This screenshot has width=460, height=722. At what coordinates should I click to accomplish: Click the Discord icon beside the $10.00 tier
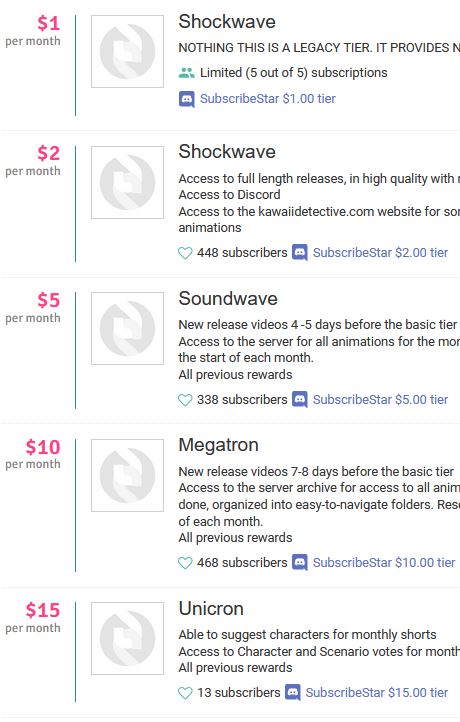pyautogui.click(x=300, y=563)
